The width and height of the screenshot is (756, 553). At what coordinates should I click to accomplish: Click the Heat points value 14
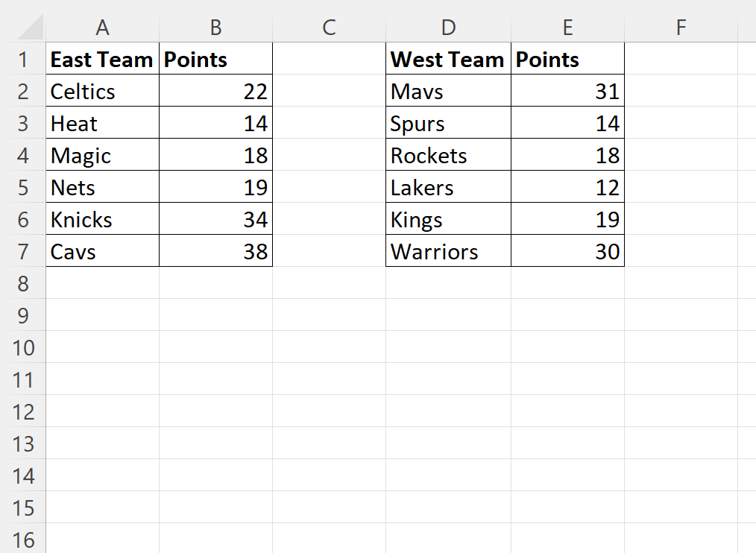pos(215,124)
